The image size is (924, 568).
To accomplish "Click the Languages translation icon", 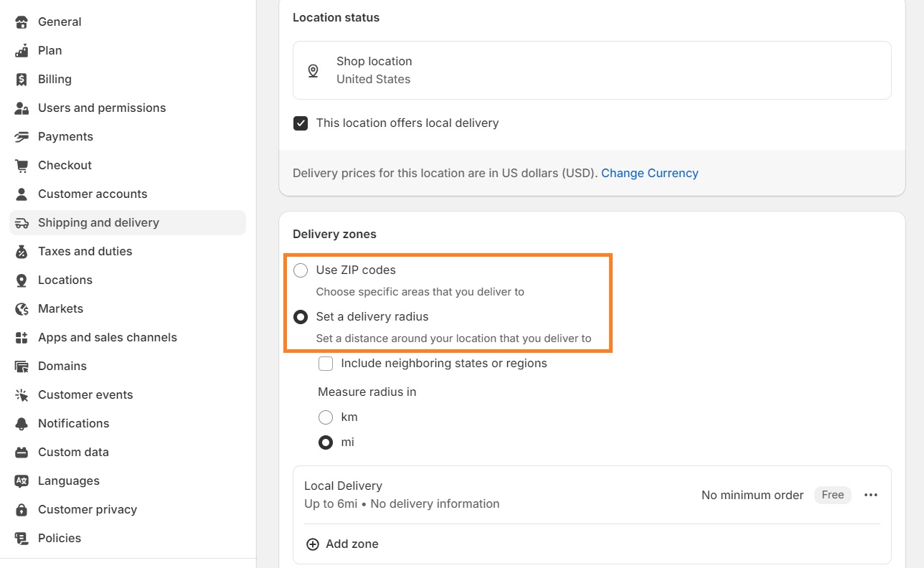I will 21,481.
